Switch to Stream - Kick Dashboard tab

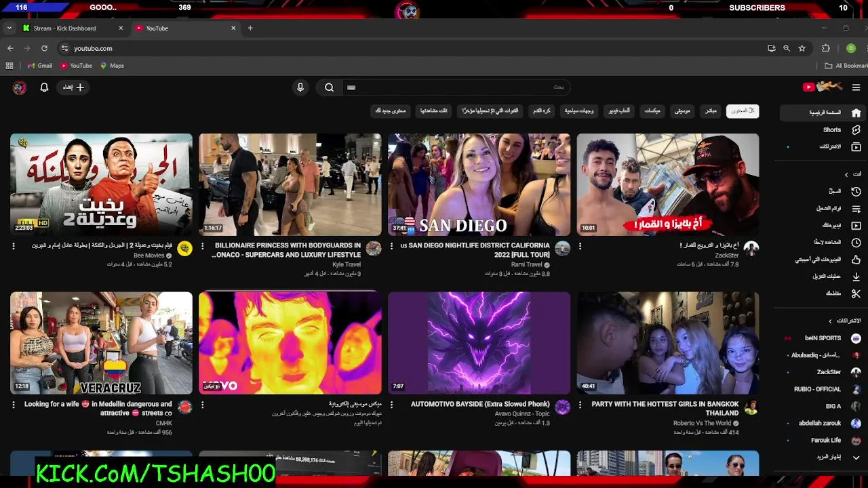click(x=73, y=28)
